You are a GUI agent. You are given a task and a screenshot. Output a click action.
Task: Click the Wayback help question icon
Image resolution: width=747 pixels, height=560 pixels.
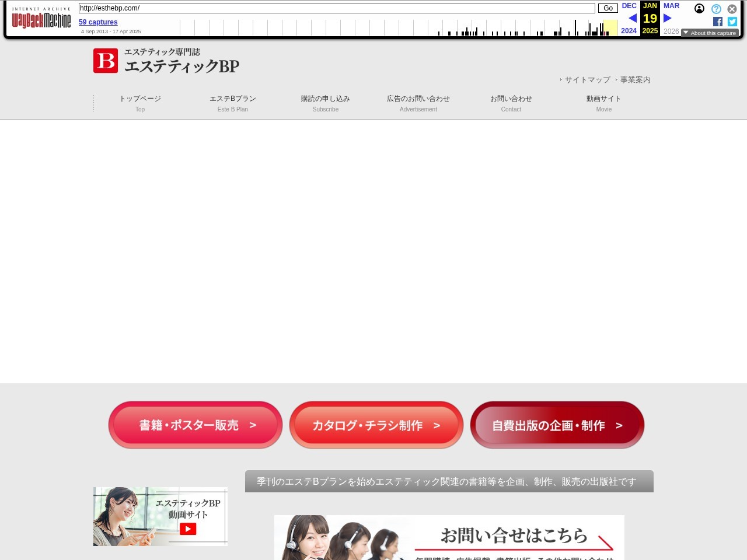pos(716,9)
